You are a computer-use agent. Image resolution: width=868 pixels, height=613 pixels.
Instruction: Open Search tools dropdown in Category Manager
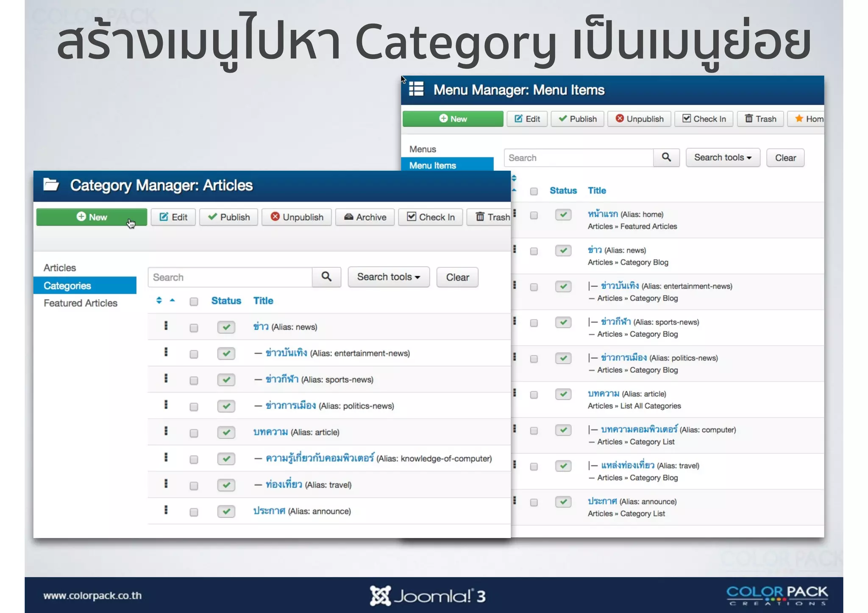pos(388,277)
